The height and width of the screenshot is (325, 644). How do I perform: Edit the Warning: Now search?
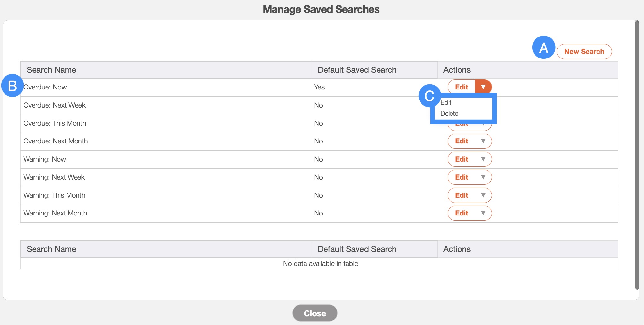(462, 159)
